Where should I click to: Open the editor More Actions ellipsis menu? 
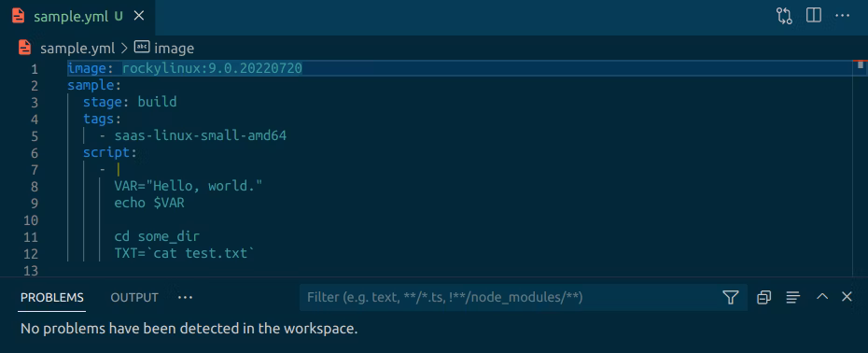point(842,16)
